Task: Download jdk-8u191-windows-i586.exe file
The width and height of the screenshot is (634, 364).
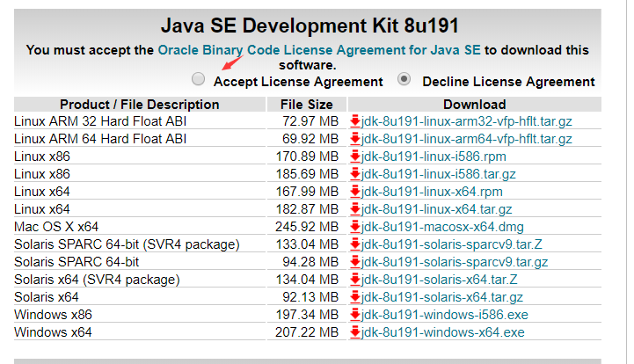Action: [445, 315]
